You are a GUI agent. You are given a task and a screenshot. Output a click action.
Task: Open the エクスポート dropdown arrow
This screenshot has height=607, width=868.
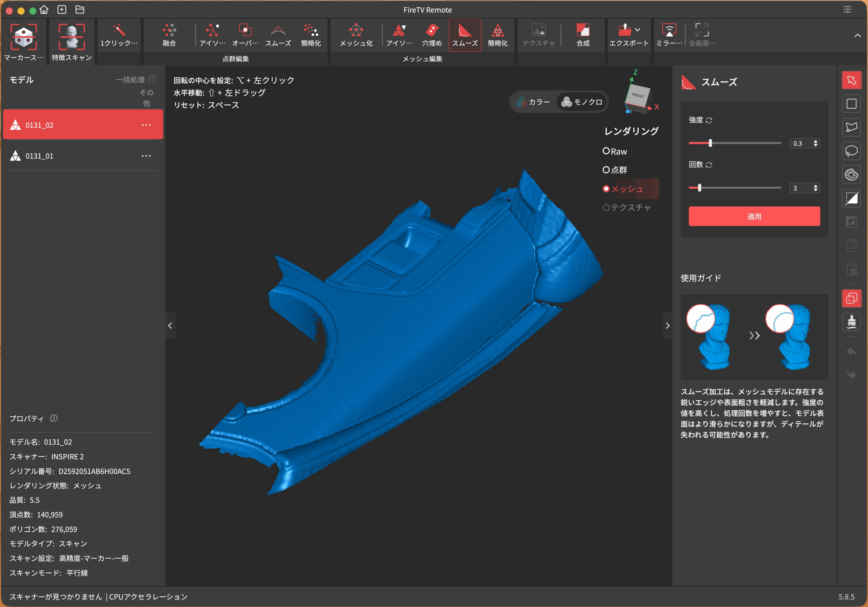(x=637, y=30)
